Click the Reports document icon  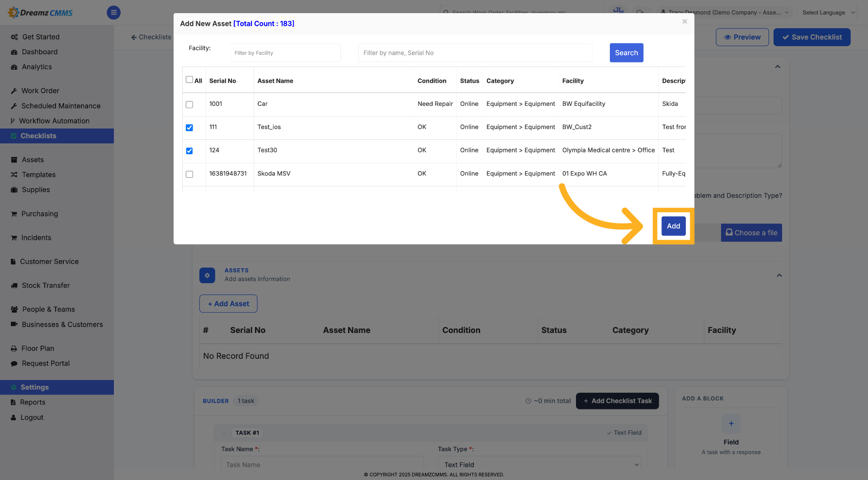(13, 402)
